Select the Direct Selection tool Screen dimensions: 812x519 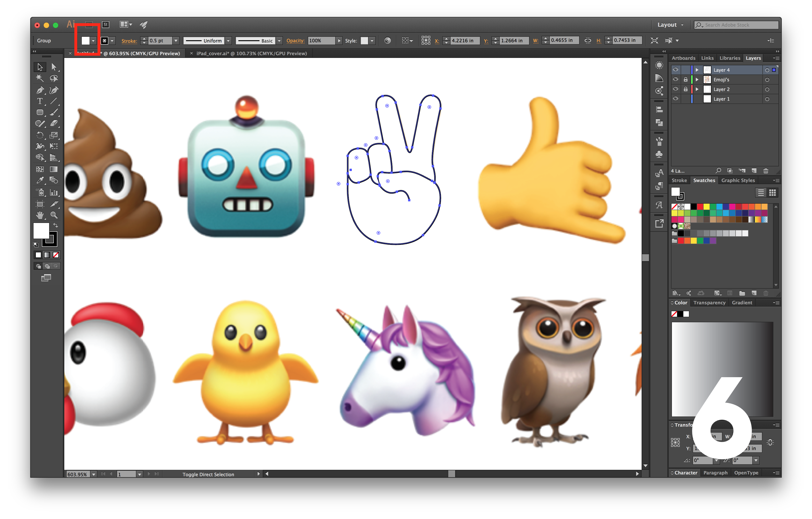pos(54,67)
